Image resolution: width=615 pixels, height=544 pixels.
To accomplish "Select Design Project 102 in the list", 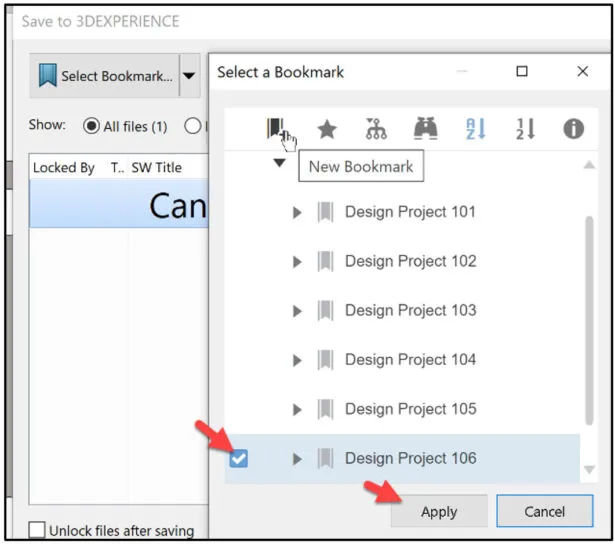I will point(410,261).
